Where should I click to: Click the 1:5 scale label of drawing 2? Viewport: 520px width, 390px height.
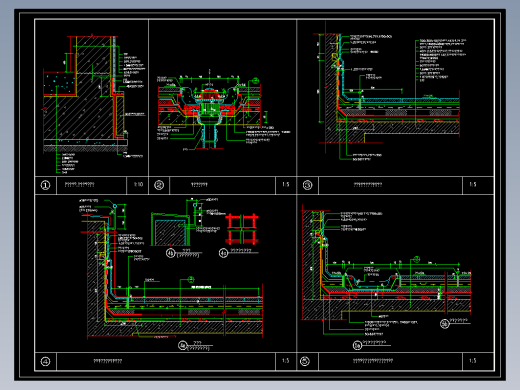tap(286, 184)
